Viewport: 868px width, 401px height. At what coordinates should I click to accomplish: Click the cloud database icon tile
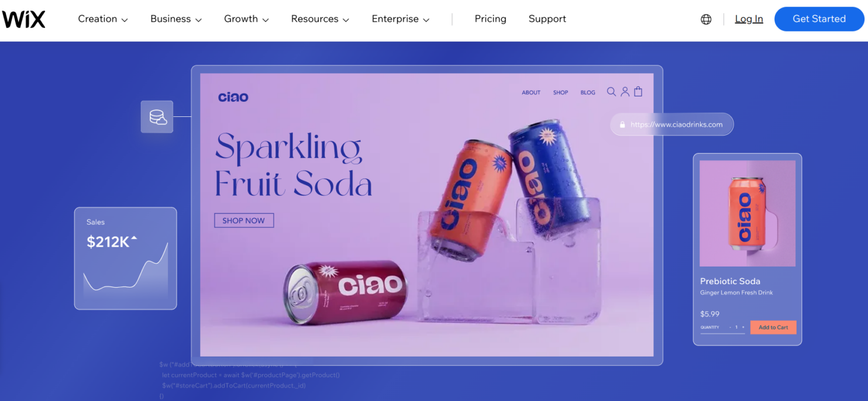(x=157, y=116)
